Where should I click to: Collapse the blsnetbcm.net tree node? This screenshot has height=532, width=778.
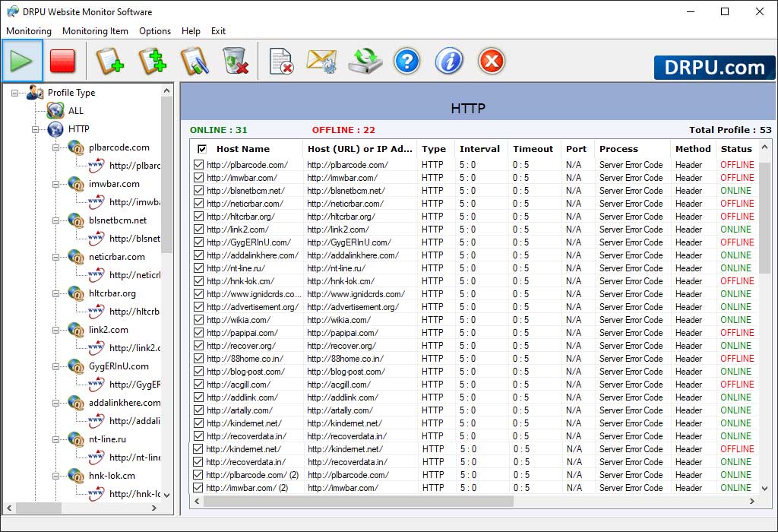pos(55,221)
